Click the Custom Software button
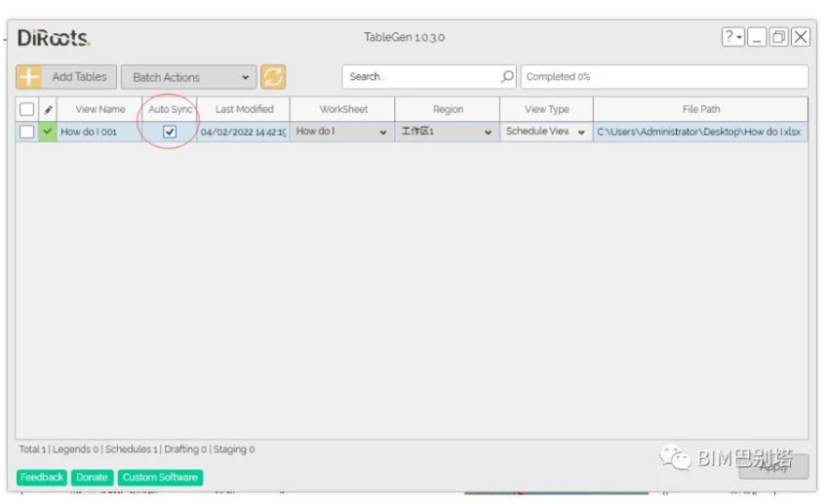This screenshot has width=828, height=504. pos(160,478)
